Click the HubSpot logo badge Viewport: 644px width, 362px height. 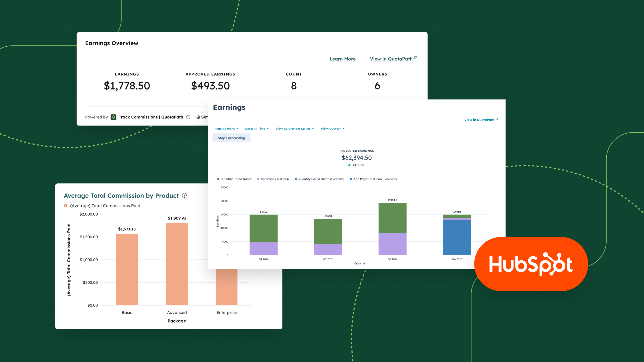pos(531,264)
